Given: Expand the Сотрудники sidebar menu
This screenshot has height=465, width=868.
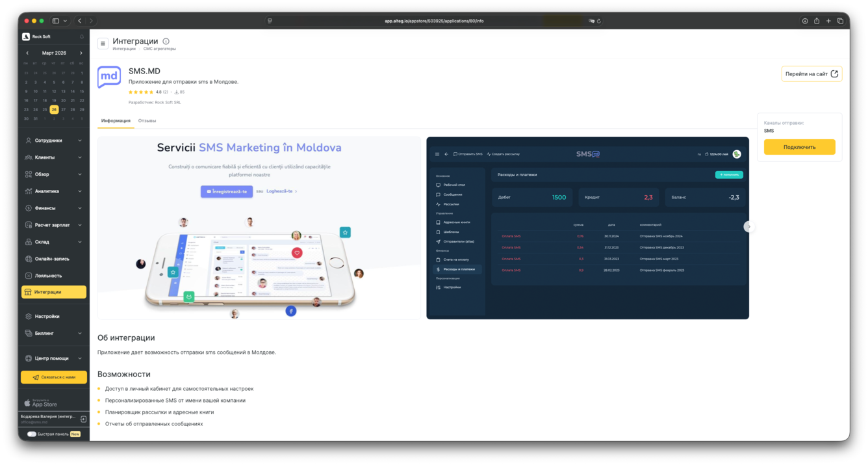Looking at the screenshot, I should point(54,140).
